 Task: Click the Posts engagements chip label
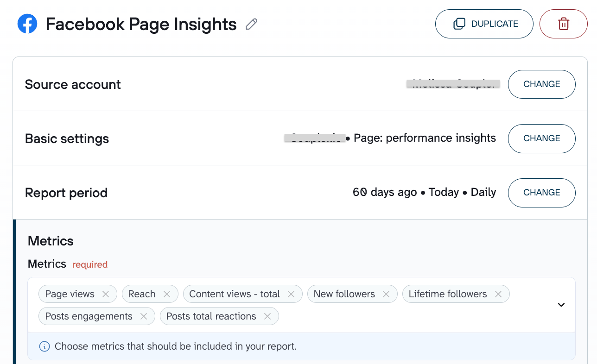click(89, 316)
